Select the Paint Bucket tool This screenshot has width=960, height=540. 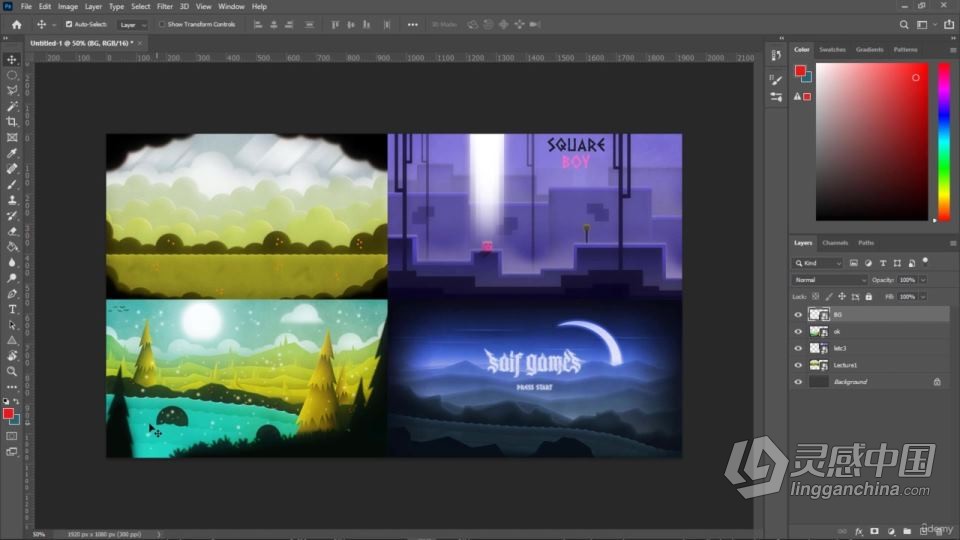[x=12, y=247]
